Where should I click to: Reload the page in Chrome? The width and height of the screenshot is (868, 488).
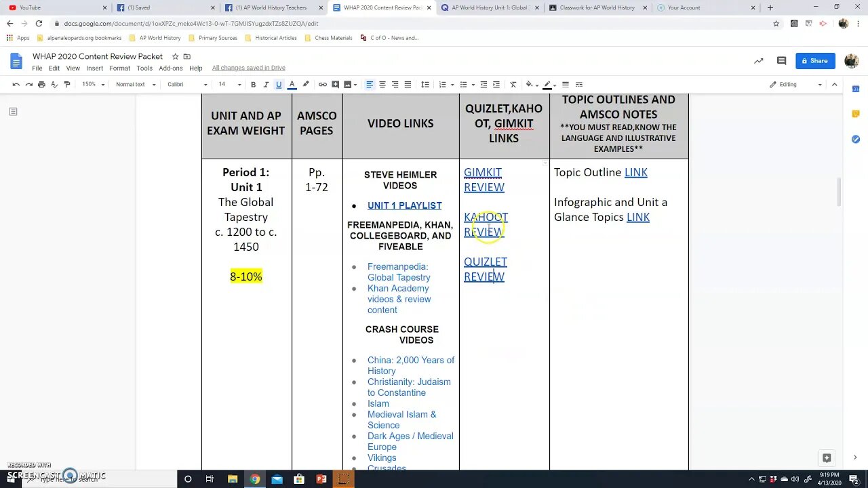(x=39, y=23)
